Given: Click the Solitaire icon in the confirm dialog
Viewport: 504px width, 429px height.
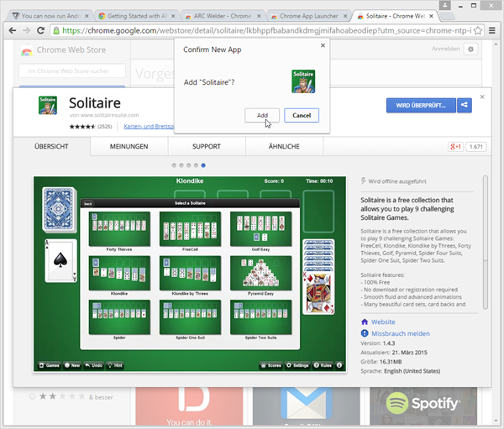Looking at the screenshot, I should (303, 81).
